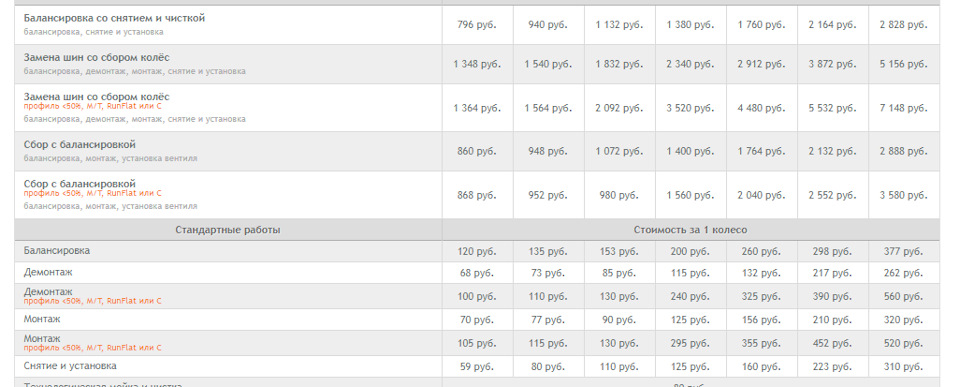Click the 560 руб. price cell

904,296
